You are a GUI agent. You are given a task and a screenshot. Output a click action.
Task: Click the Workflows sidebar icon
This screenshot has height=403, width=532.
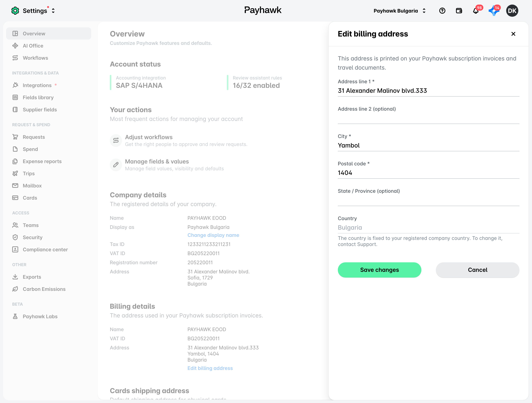pyautogui.click(x=15, y=58)
